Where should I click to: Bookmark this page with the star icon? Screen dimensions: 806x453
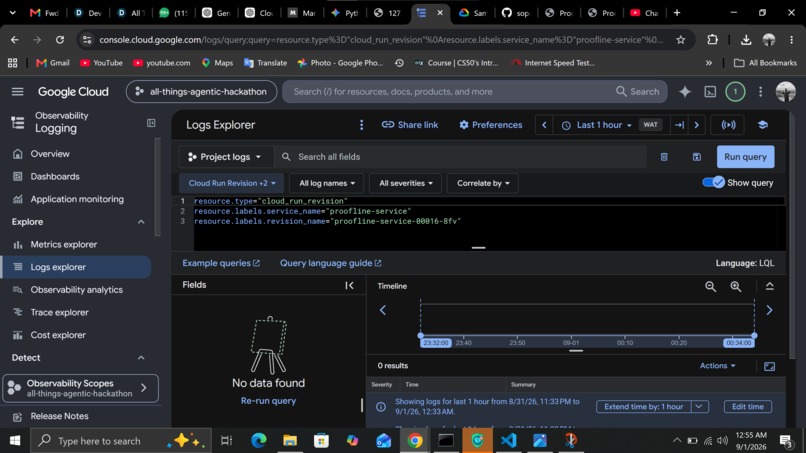(681, 40)
